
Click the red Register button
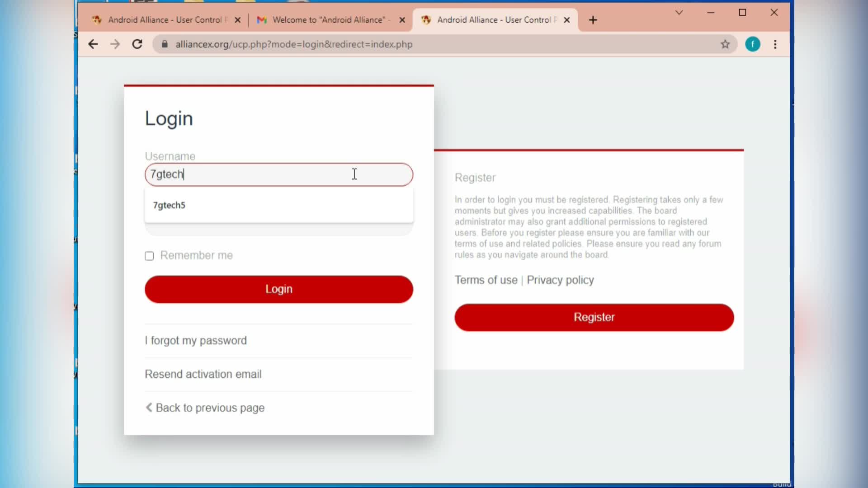pos(594,317)
